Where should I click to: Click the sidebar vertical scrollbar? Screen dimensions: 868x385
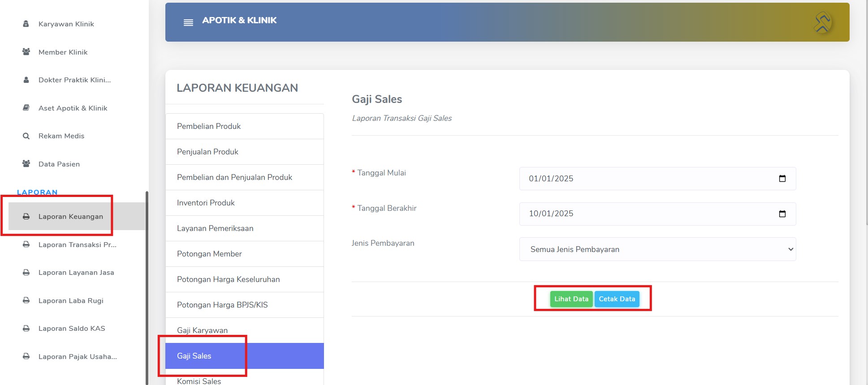147,288
